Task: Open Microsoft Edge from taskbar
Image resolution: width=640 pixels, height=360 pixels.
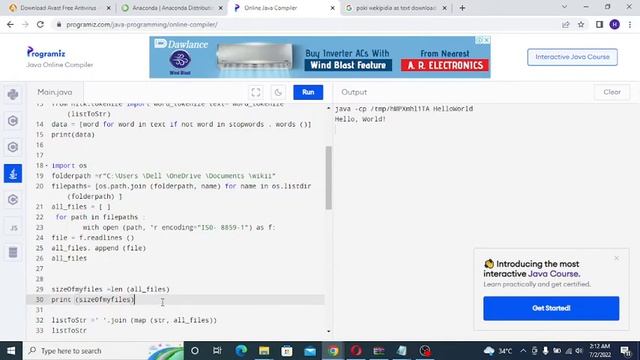Action: click(x=241, y=351)
